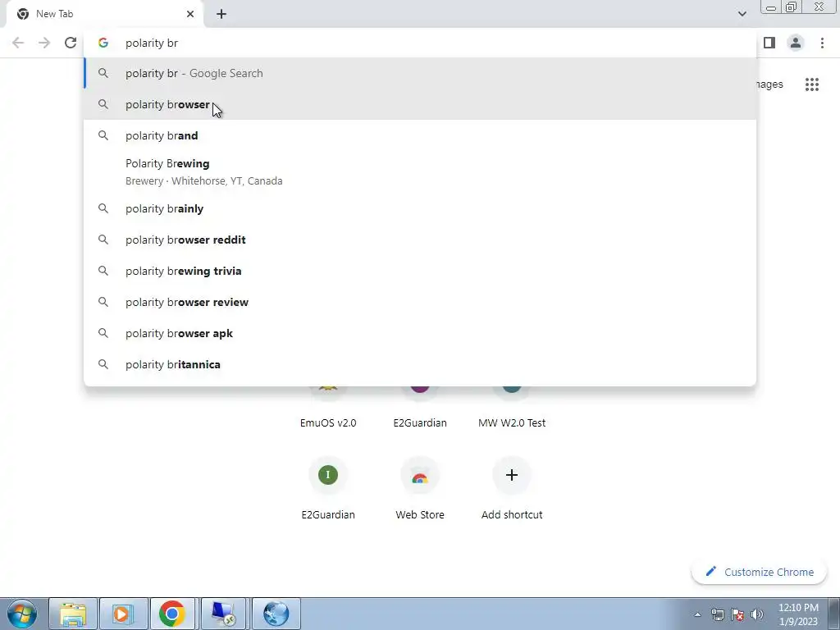Open the Google apps grid icon

coord(811,84)
